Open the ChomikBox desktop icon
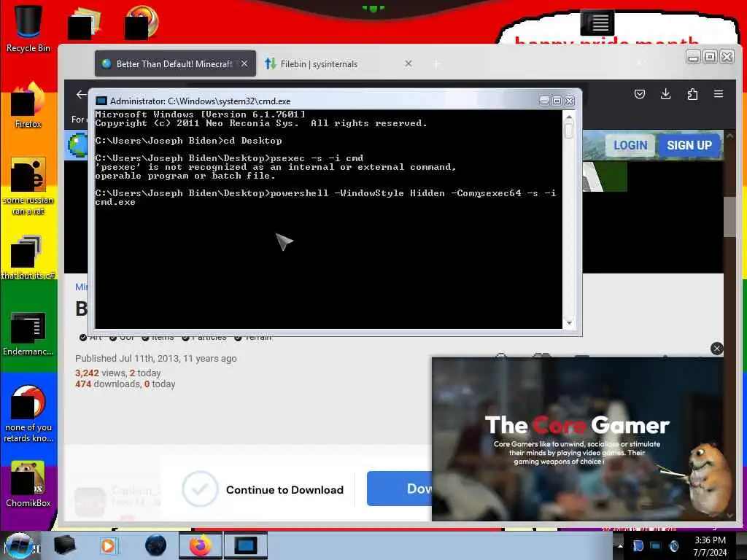This screenshot has width=747, height=560. pos(28,484)
